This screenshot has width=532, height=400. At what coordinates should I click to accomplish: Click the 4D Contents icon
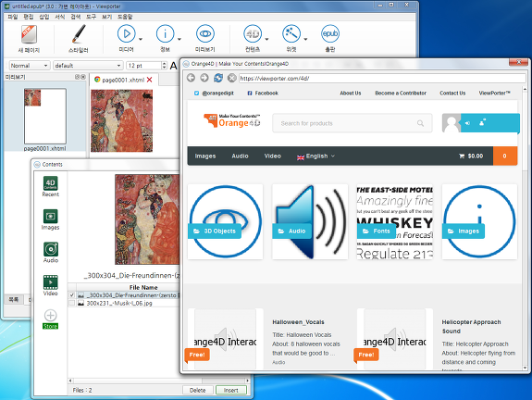coord(253,33)
